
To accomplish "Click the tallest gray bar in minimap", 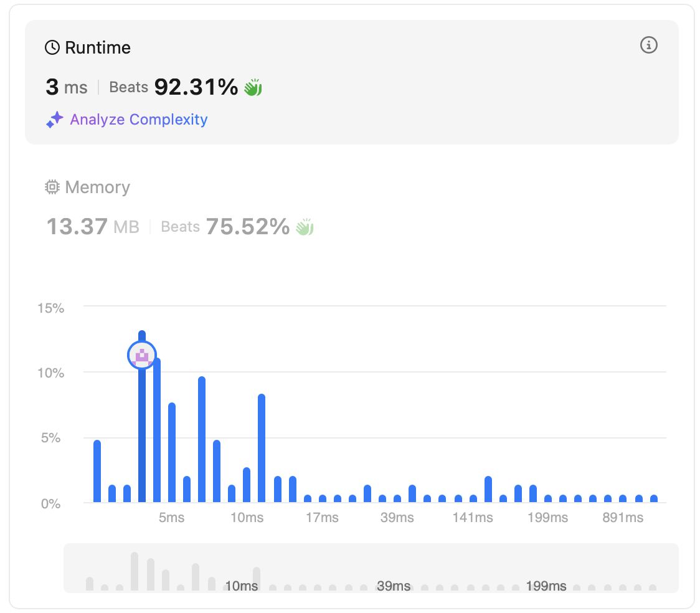I will click(x=135, y=571).
